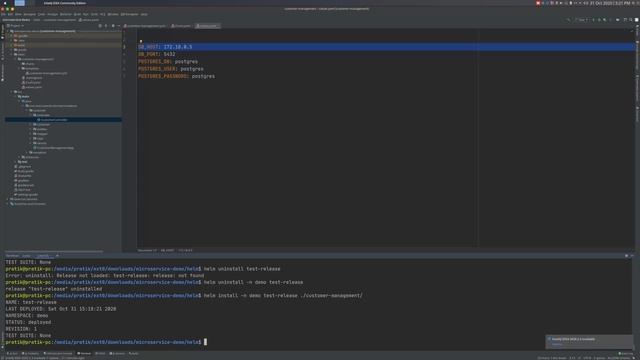Select Chart.yaml in project tree
Image resolution: width=640 pixels, height=360 pixels.
[x=32, y=82]
